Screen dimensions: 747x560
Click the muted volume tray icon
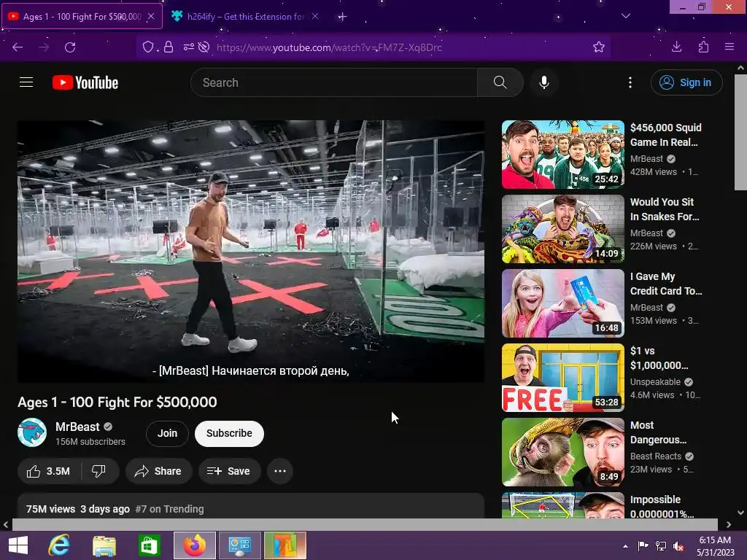[678, 546]
